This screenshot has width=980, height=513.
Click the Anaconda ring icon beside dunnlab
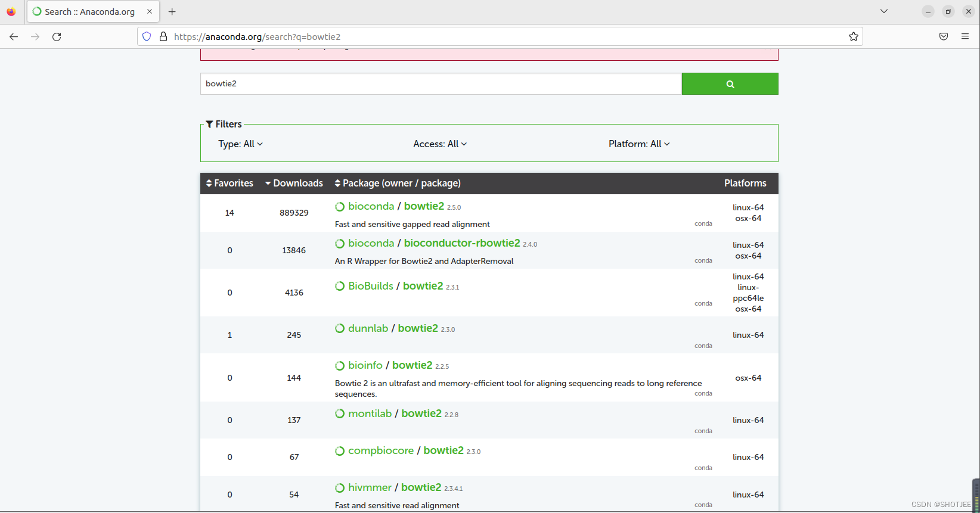(x=340, y=328)
